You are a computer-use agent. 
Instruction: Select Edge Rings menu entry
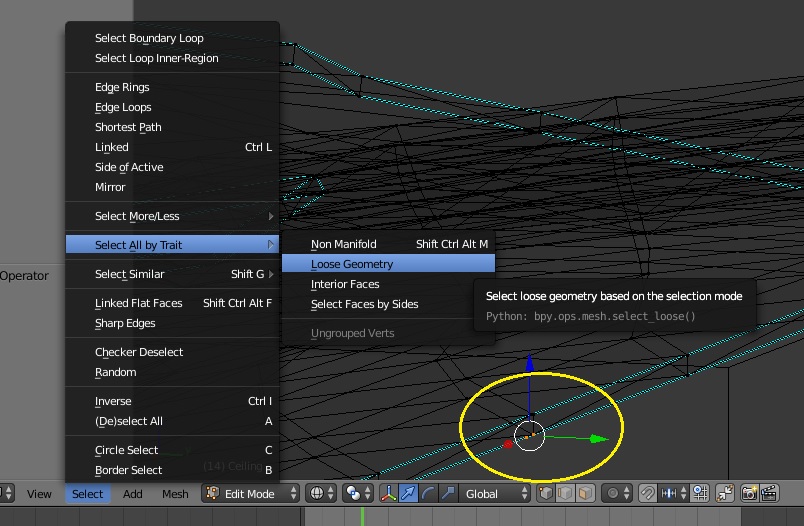[x=172, y=87]
